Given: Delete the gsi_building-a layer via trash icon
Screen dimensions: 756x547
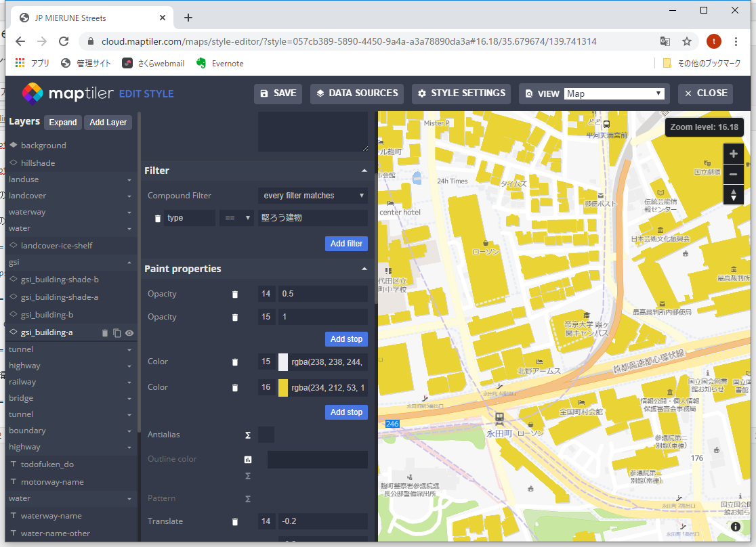Looking at the screenshot, I should point(105,333).
